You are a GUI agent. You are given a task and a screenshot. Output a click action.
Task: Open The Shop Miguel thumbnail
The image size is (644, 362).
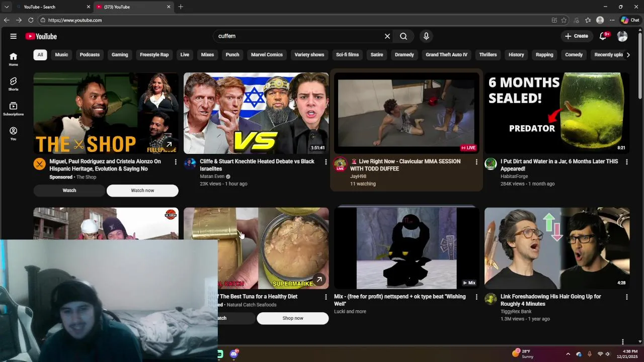pos(106,113)
